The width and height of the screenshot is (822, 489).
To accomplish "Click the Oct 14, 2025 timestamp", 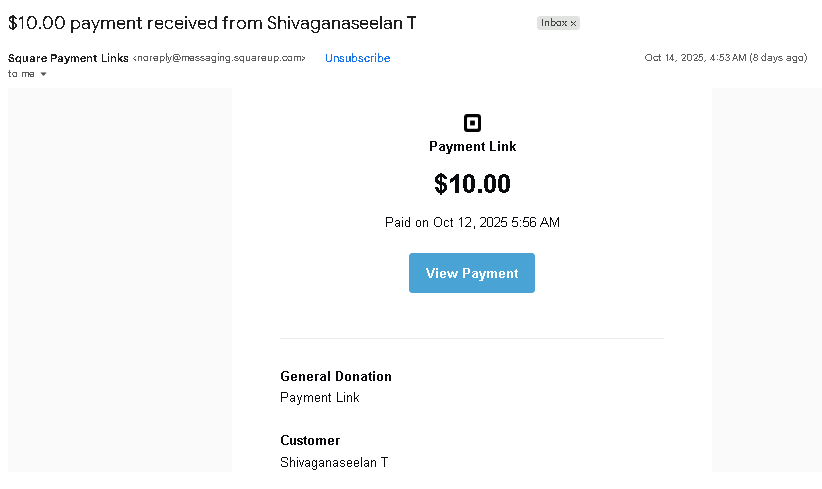I will [x=693, y=58].
